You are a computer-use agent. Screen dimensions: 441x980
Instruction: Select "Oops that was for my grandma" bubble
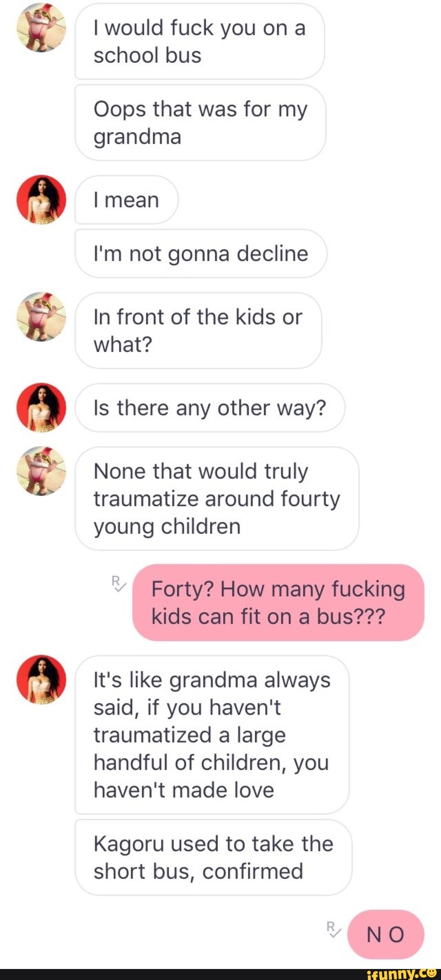(x=200, y=123)
